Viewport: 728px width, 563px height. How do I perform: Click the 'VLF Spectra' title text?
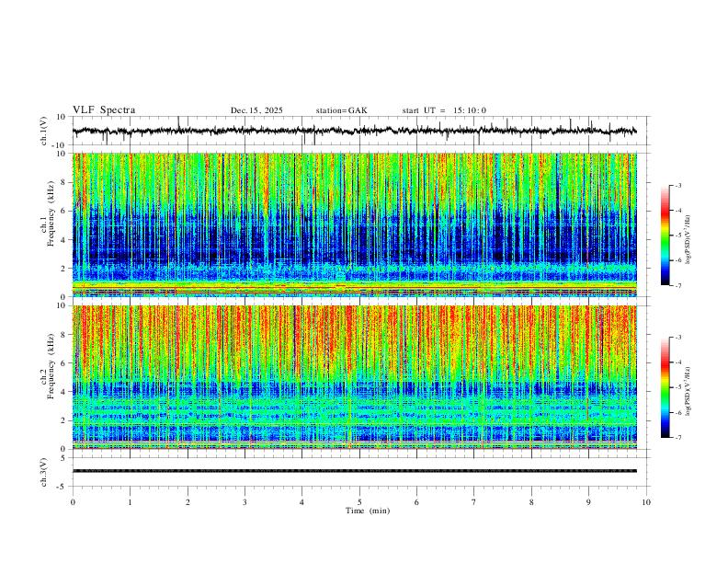point(104,110)
